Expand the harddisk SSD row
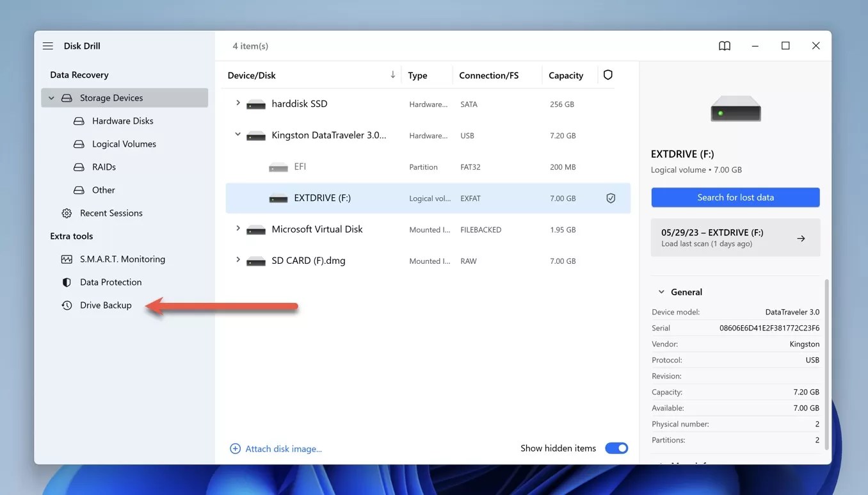 click(x=238, y=103)
